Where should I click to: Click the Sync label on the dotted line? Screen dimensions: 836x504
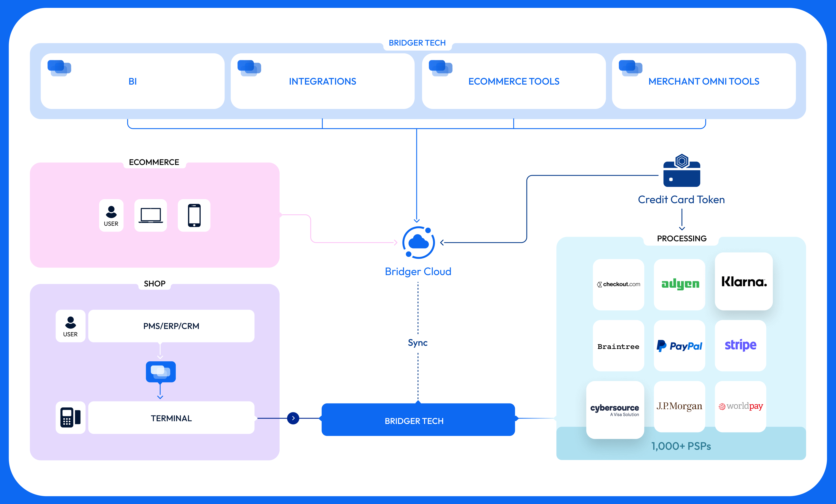click(x=418, y=343)
